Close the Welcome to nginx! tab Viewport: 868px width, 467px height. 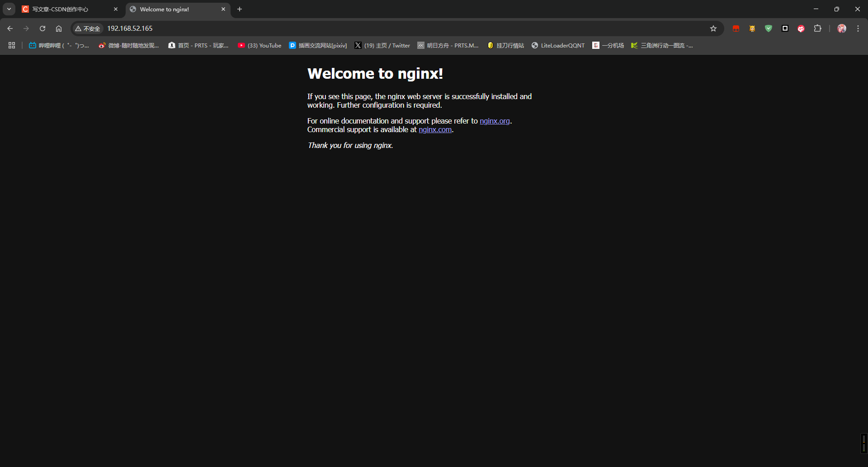(223, 9)
